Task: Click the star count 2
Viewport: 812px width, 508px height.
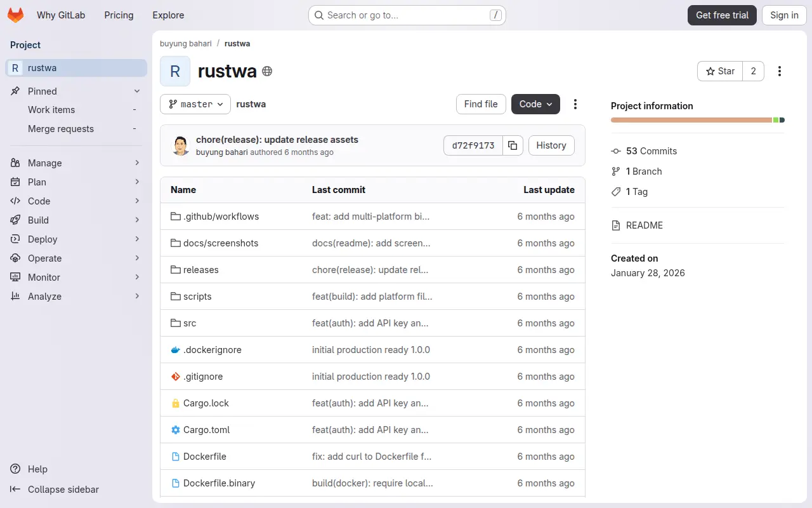Action: tap(754, 71)
